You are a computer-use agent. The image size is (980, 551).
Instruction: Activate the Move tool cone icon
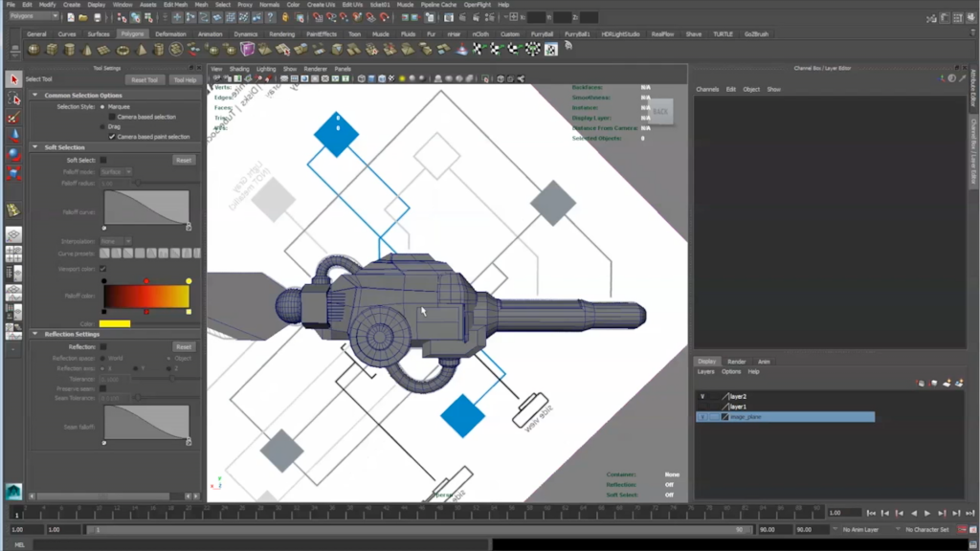pos(13,136)
